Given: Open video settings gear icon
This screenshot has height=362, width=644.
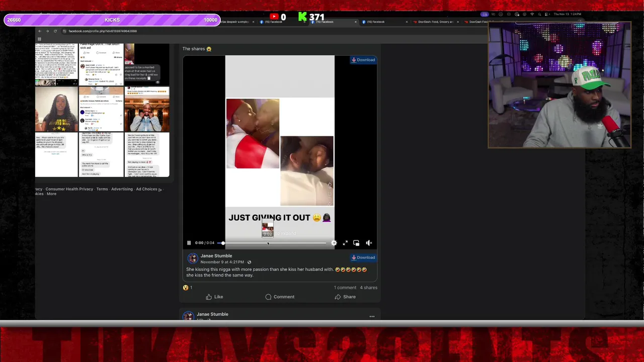Looking at the screenshot, I should 334,243.
